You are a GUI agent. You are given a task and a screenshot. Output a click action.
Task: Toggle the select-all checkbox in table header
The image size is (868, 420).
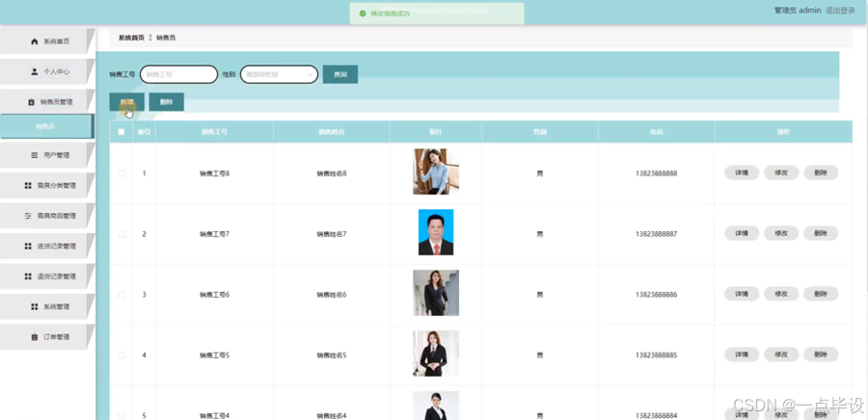point(122,132)
